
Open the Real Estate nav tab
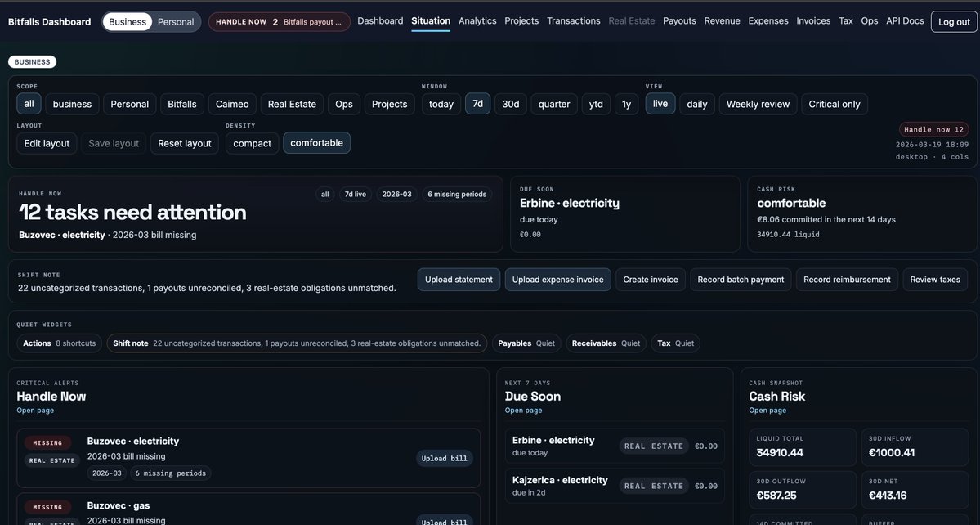click(x=631, y=20)
